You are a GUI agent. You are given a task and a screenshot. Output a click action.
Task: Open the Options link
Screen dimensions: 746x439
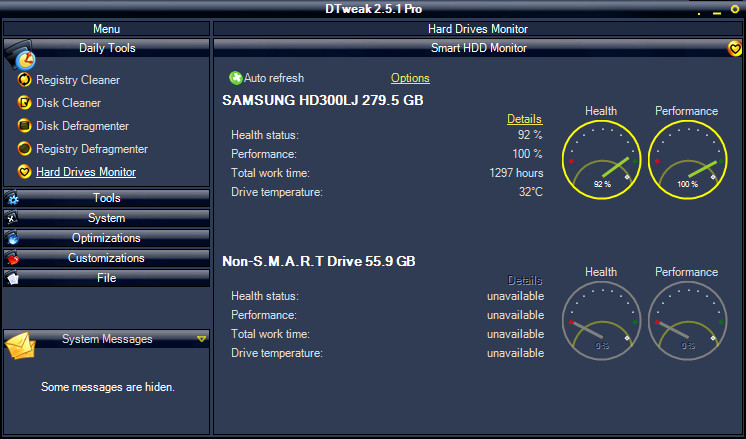[x=410, y=78]
